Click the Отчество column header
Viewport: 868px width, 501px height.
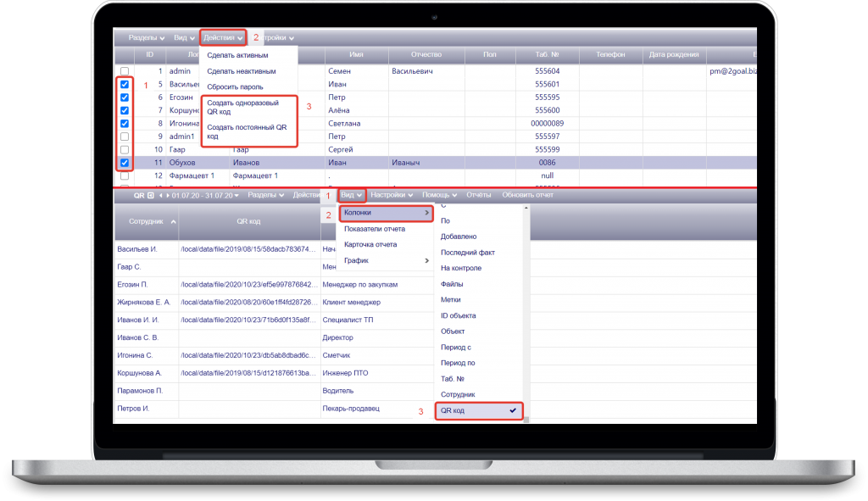click(426, 55)
